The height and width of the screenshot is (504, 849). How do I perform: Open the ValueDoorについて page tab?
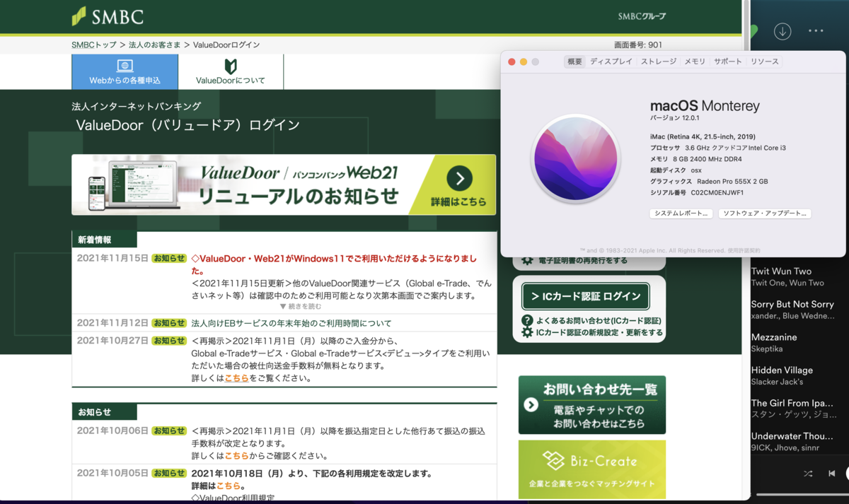(231, 71)
